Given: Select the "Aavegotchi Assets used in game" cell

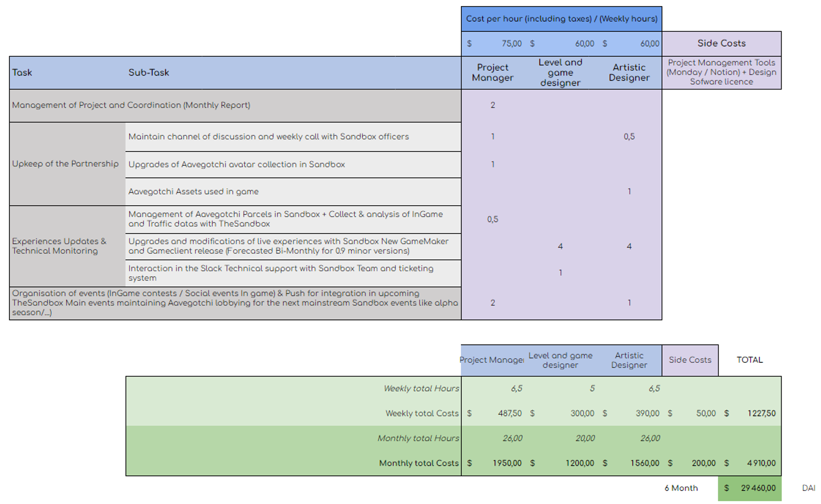Looking at the screenshot, I should [x=193, y=192].
